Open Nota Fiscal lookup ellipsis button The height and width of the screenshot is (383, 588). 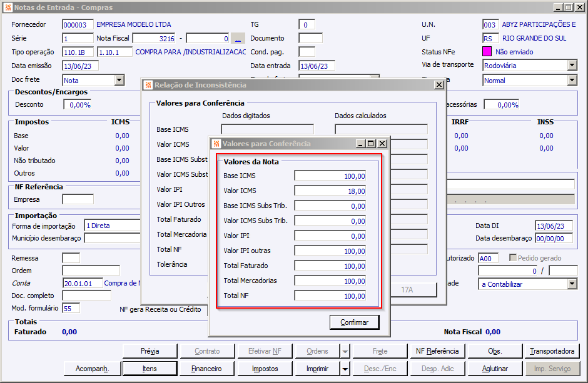point(238,38)
